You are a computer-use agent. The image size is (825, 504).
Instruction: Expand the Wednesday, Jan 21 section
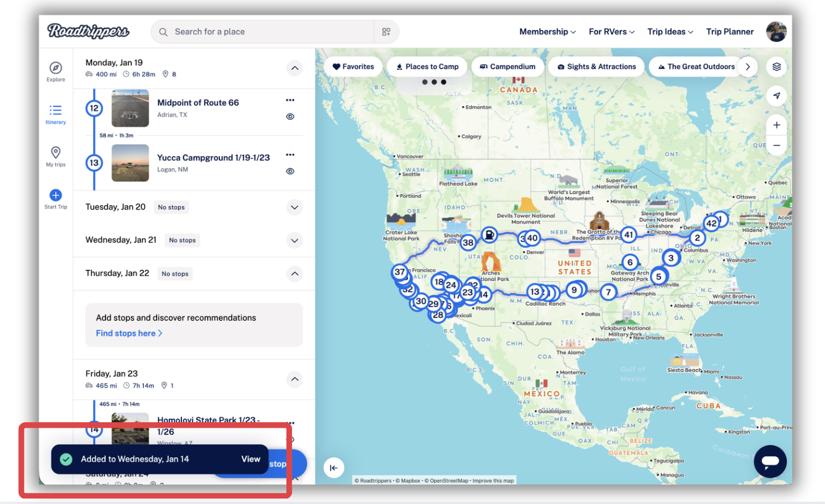tap(295, 241)
